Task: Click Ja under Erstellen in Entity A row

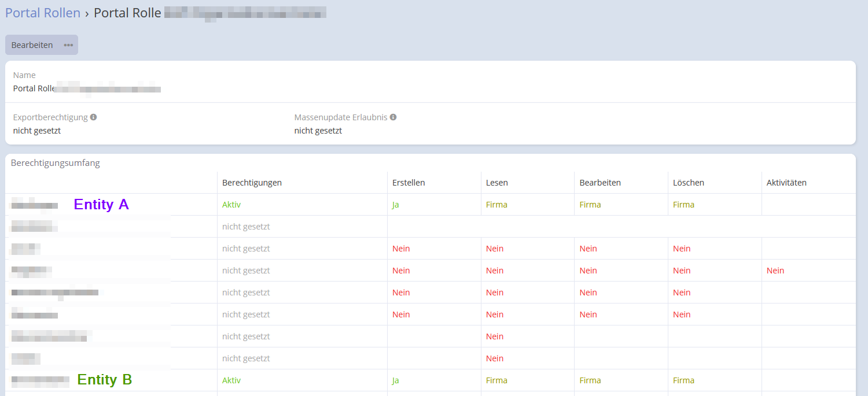Action: pos(396,205)
